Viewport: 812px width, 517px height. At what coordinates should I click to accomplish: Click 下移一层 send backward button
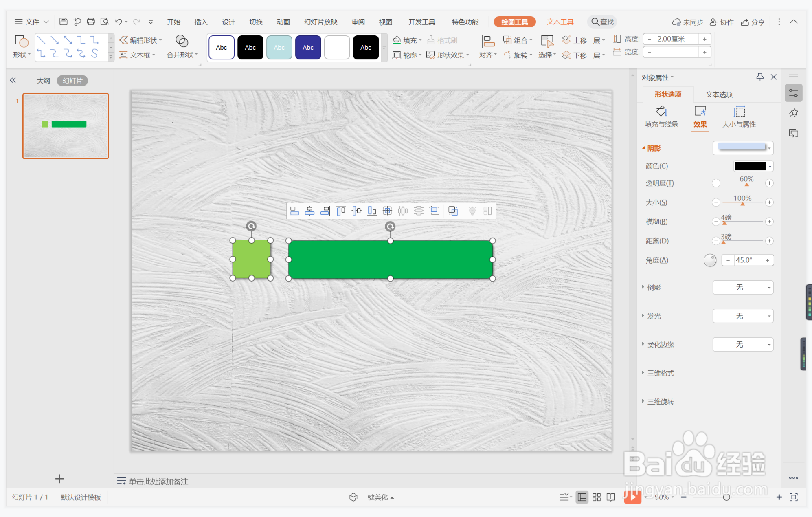point(583,55)
